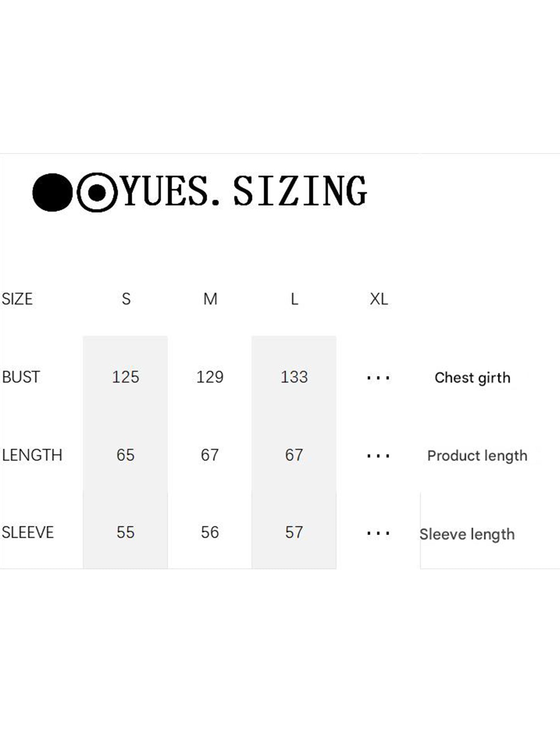Click the Sleeve length description text
The height and width of the screenshot is (743, 560).
tap(467, 534)
